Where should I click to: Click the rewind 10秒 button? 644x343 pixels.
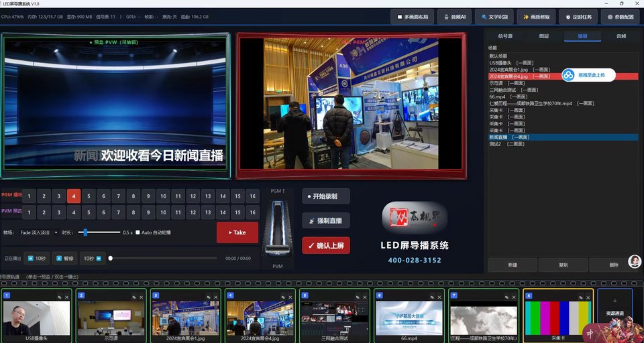tap(36, 259)
